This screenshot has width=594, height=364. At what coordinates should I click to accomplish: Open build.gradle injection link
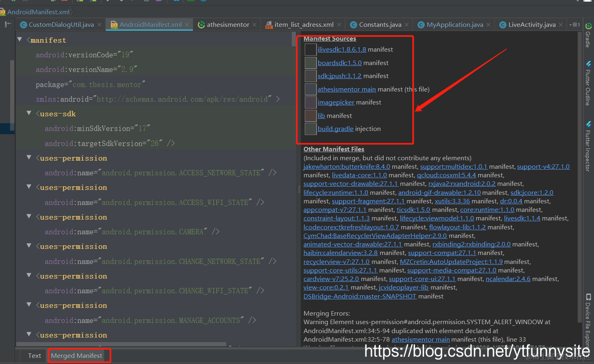click(x=336, y=129)
